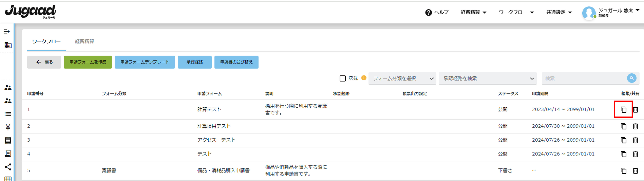Click the 申請番号 column header
644x181 pixels.
(35, 94)
